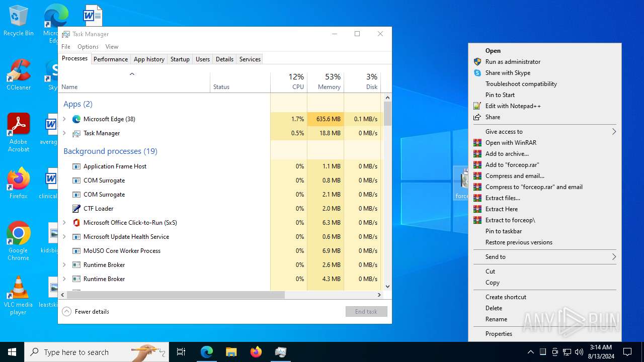Open Firefox desktop shortcut

(x=18, y=183)
